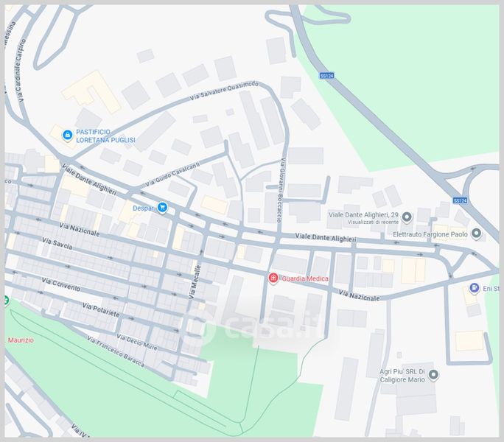Click the Via Polariete street label
This screenshot has height=442, width=504.
tap(101, 310)
